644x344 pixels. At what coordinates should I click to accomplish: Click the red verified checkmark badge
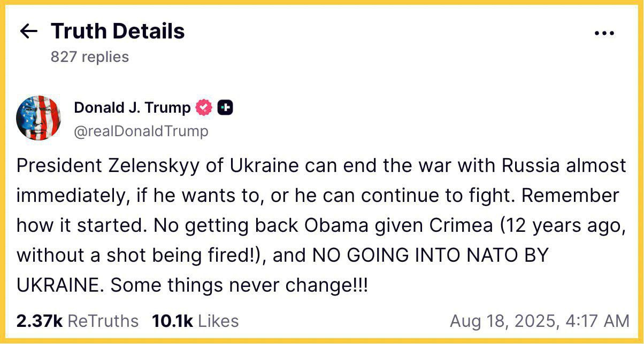pos(204,108)
